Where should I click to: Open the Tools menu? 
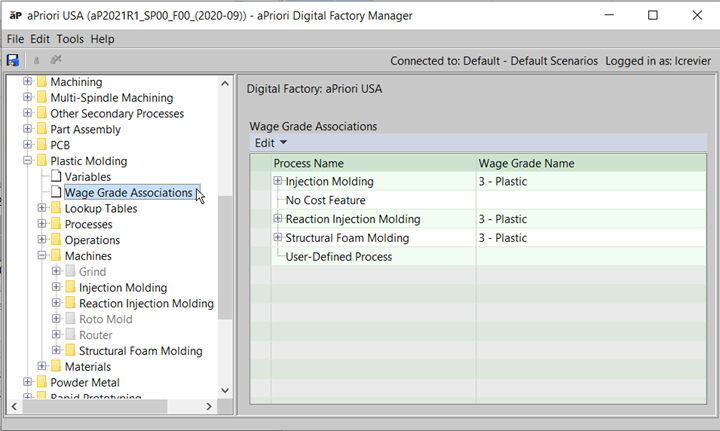click(x=70, y=39)
